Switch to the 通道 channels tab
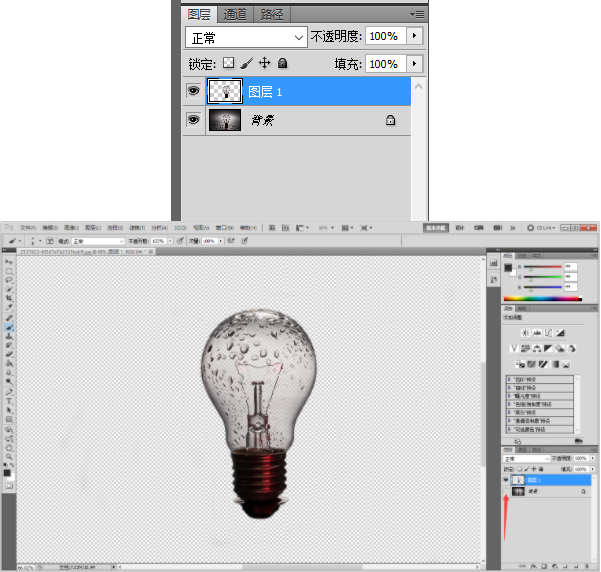This screenshot has width=601, height=572. (x=235, y=14)
